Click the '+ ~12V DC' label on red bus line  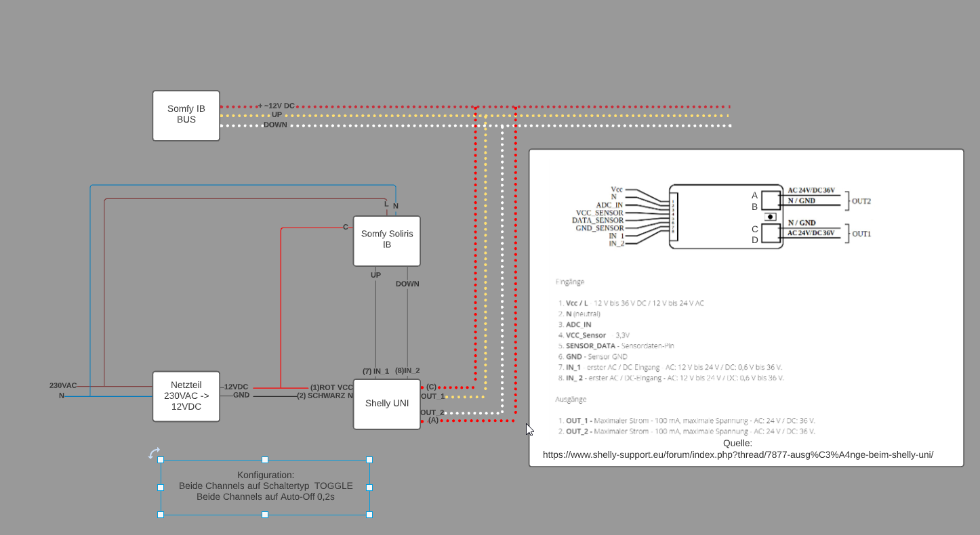click(x=277, y=106)
